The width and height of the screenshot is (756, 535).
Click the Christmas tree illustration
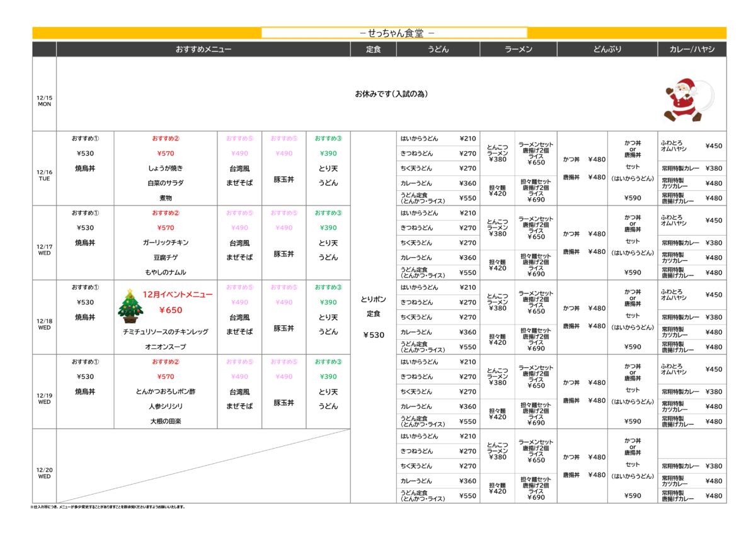(x=130, y=306)
